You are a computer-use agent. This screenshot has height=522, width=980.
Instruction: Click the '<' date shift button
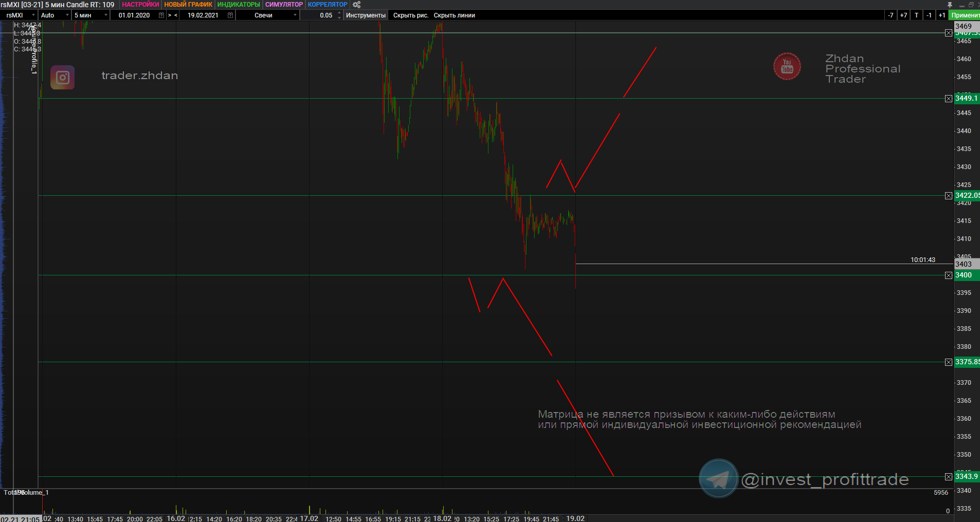pyautogui.click(x=176, y=15)
